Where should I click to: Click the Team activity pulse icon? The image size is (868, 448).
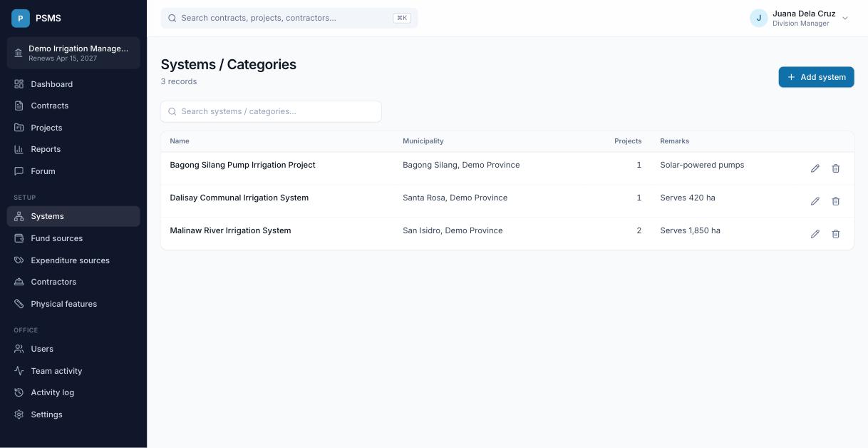[x=19, y=371]
